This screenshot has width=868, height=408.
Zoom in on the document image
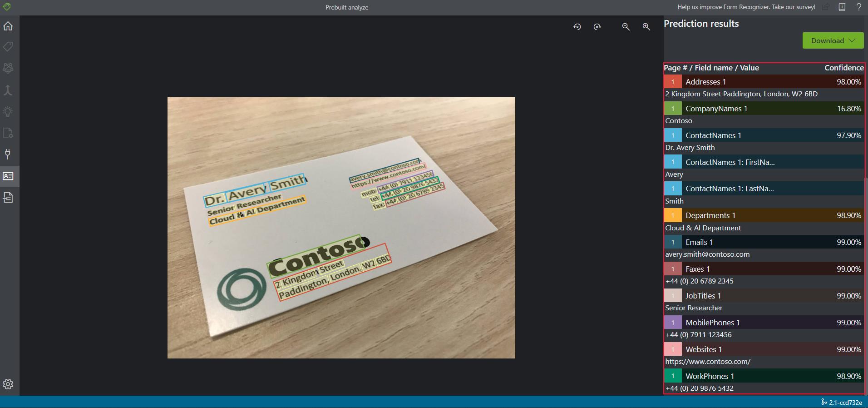pyautogui.click(x=646, y=27)
